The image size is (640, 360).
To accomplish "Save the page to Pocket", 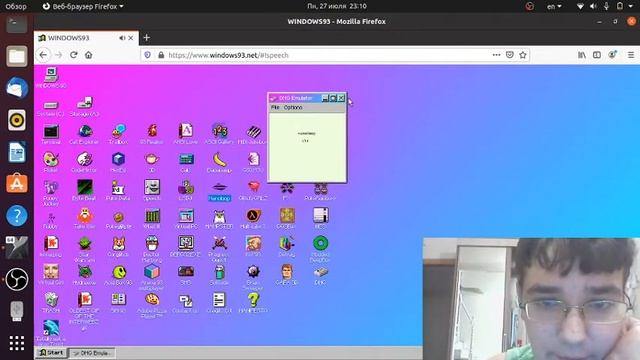I will pos(509,55).
